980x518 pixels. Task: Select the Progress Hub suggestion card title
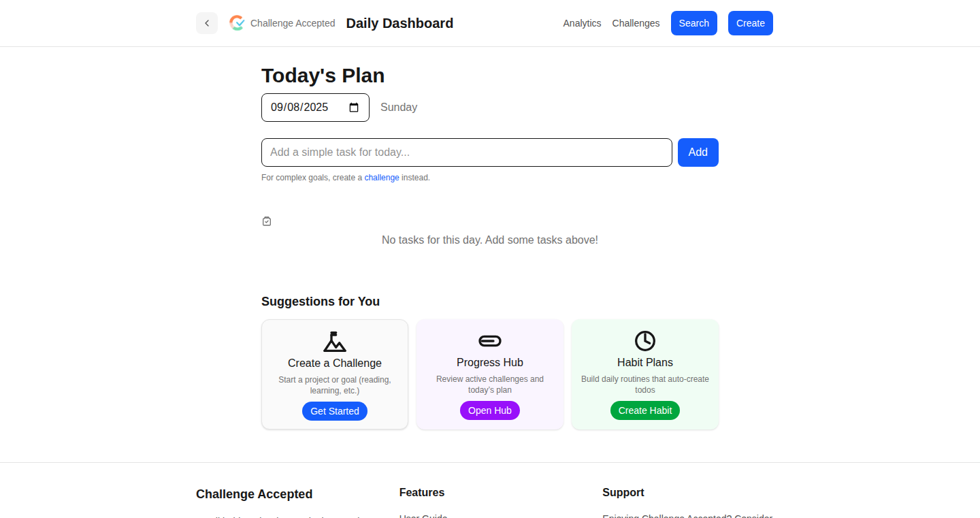(x=490, y=363)
